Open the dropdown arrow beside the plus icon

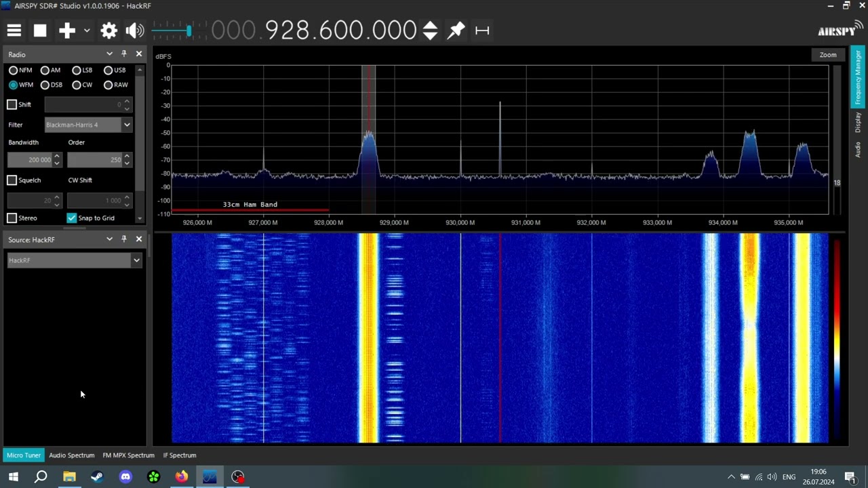pos(87,30)
